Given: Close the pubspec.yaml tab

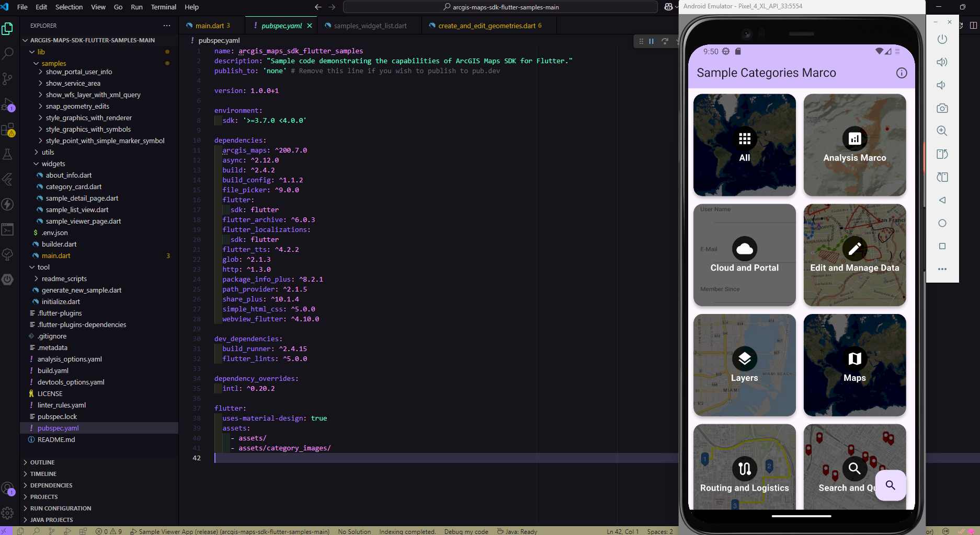Looking at the screenshot, I should [x=310, y=26].
